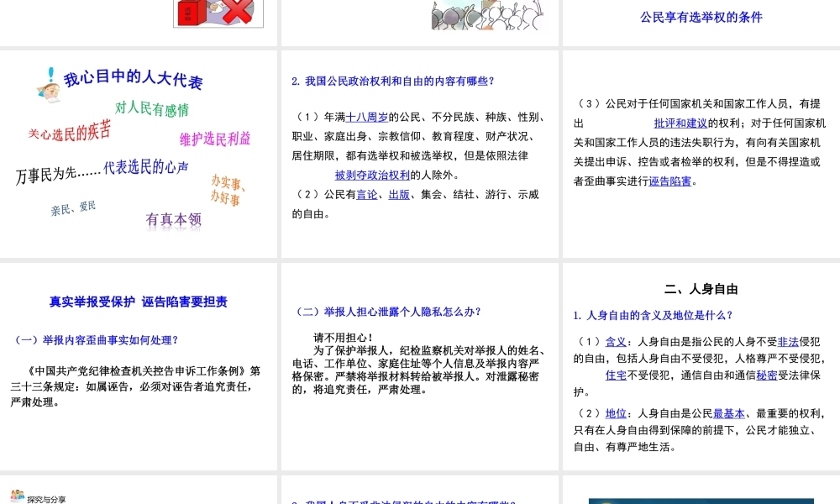Click the 探究与分享 people icon

click(17, 496)
